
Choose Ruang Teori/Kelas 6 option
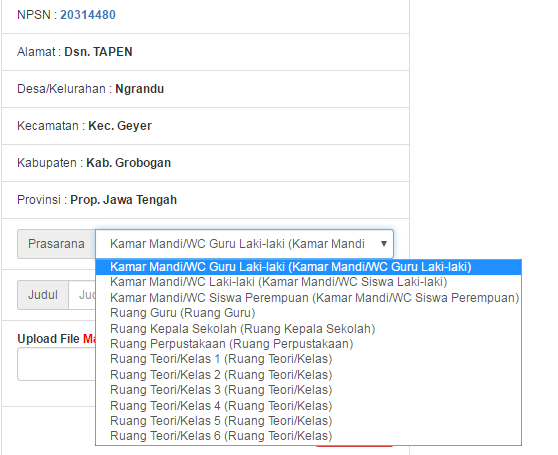point(309,436)
